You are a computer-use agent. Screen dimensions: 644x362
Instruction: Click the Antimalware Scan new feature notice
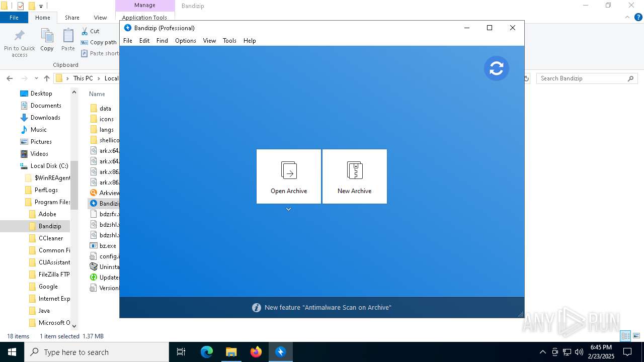(328, 307)
